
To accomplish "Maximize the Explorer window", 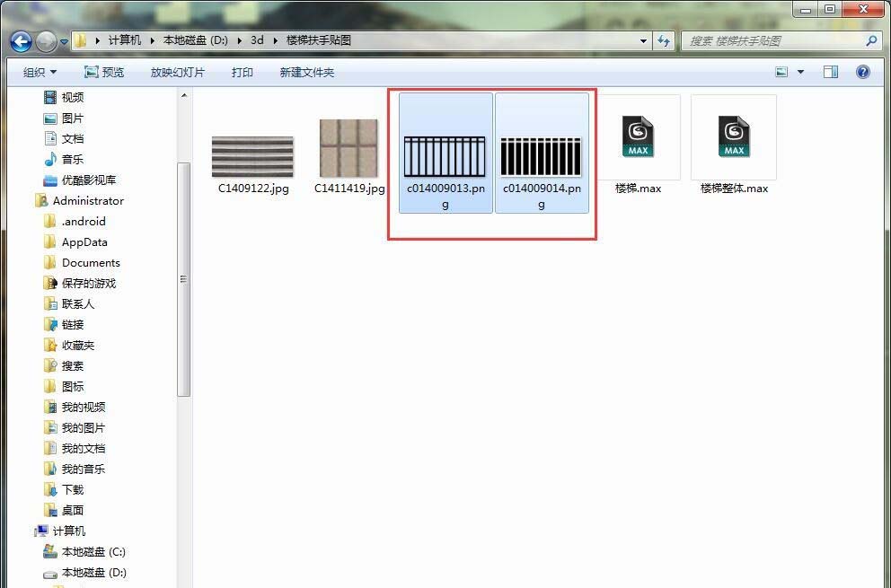I will 830,9.
